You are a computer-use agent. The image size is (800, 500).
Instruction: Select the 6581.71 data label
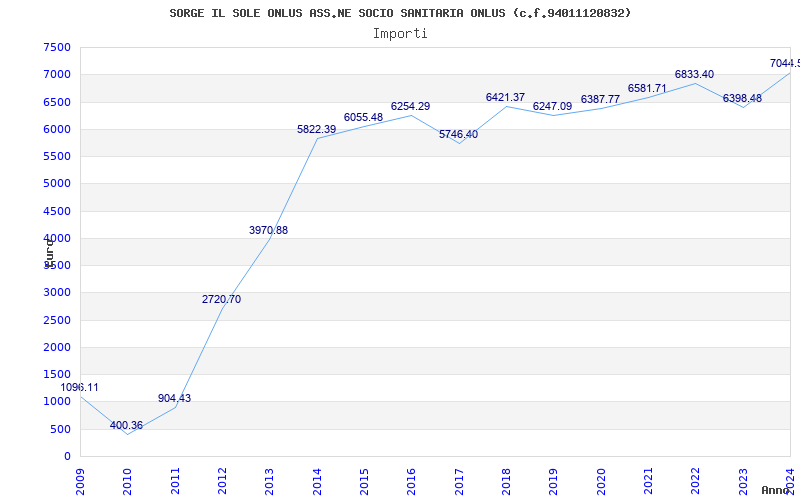click(647, 88)
